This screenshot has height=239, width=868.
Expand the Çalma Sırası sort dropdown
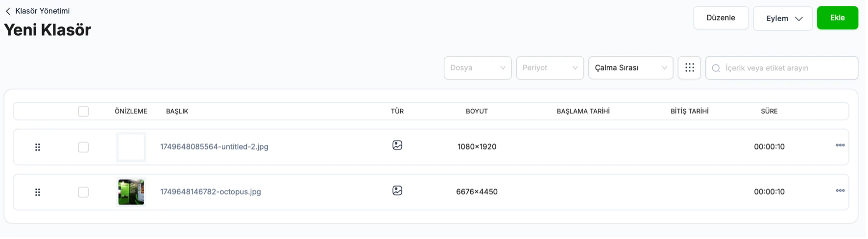point(631,68)
